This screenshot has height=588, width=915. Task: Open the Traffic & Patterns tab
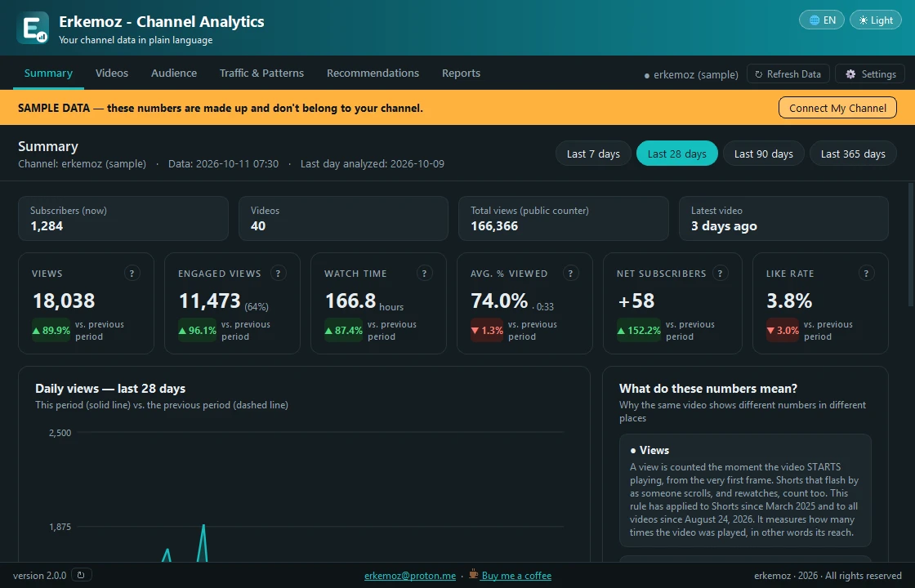261,73
